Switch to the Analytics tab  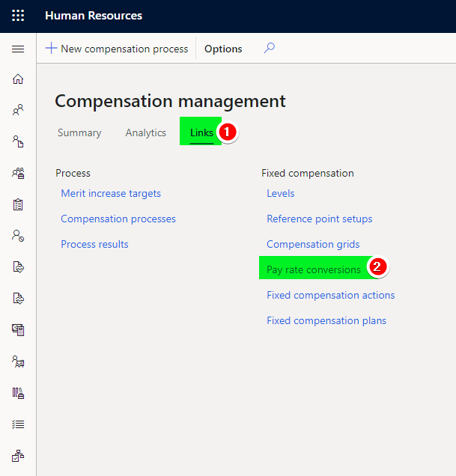pos(145,132)
